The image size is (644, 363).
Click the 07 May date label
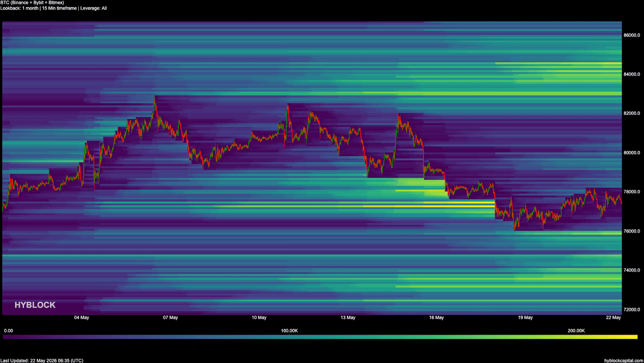(x=170, y=317)
